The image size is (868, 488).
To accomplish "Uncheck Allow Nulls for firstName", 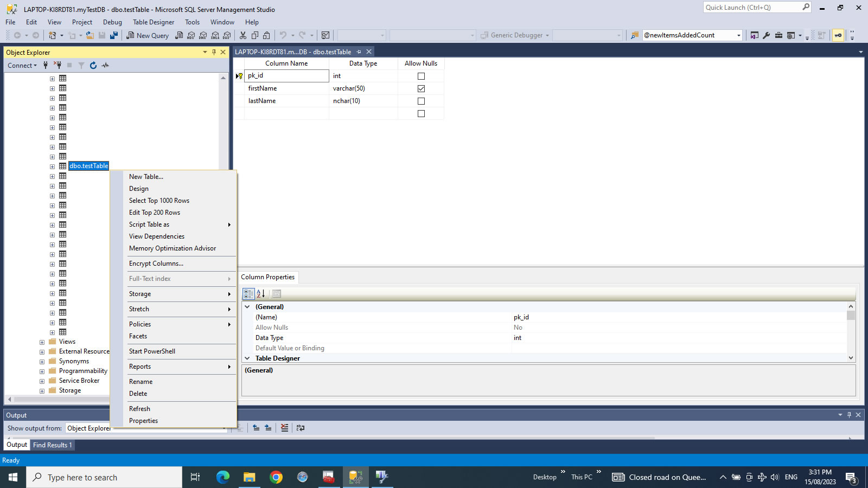I will click(421, 88).
